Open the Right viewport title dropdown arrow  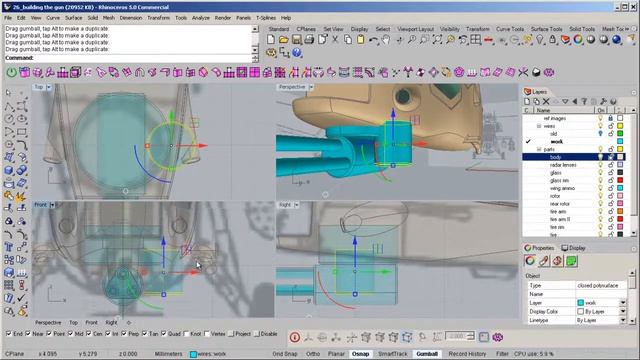click(x=297, y=205)
